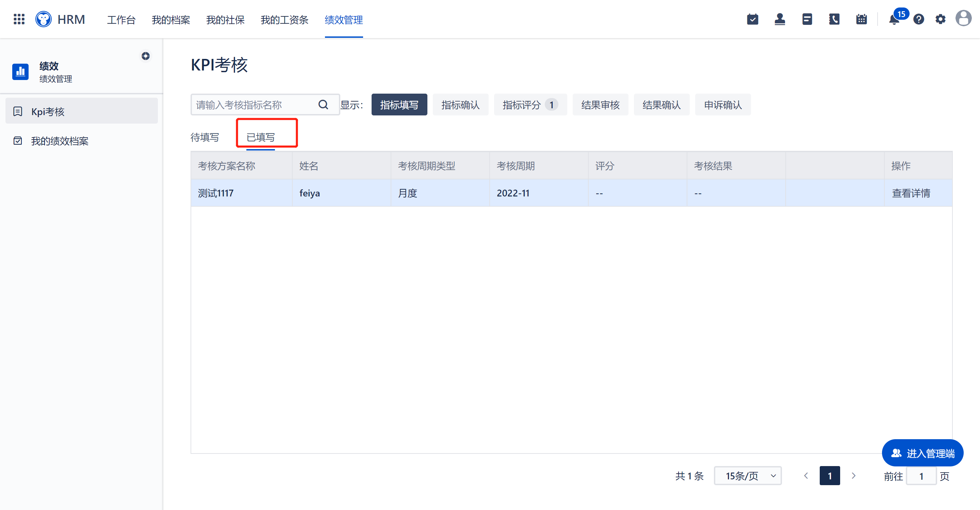
Task: Open notifications bell with 15 badge
Action: (x=894, y=19)
